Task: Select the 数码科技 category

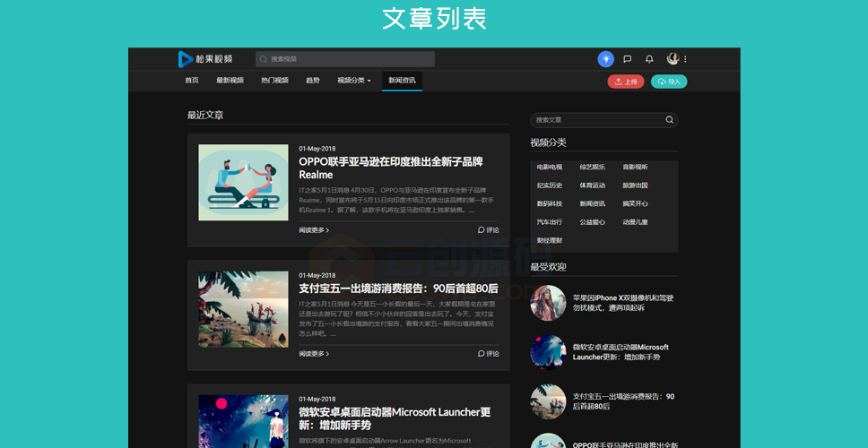Action: click(549, 203)
